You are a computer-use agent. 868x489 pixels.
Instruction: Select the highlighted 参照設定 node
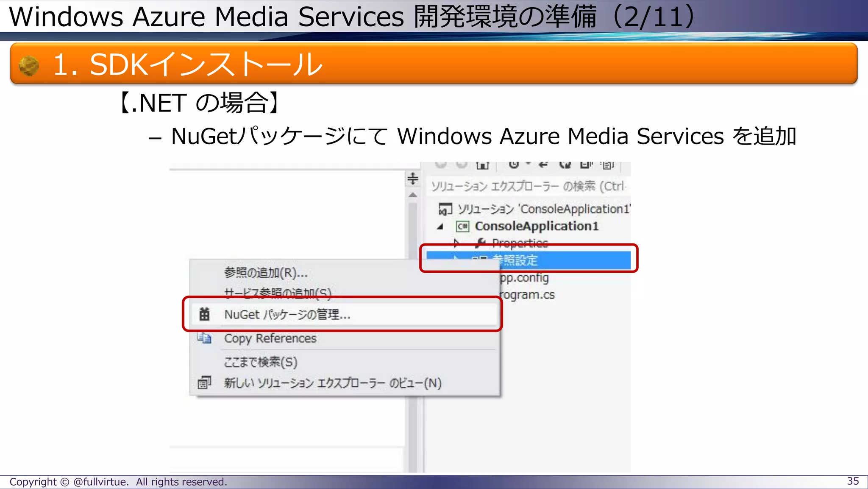pos(528,260)
